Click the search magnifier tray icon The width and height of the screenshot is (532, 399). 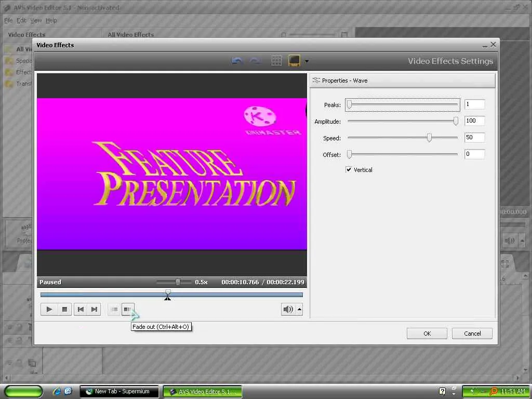[x=494, y=392]
